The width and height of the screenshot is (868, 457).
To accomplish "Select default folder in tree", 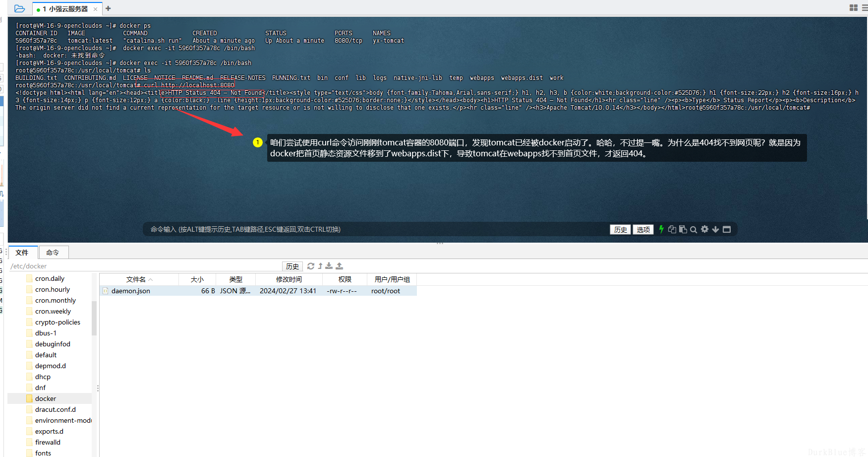I will tap(46, 355).
